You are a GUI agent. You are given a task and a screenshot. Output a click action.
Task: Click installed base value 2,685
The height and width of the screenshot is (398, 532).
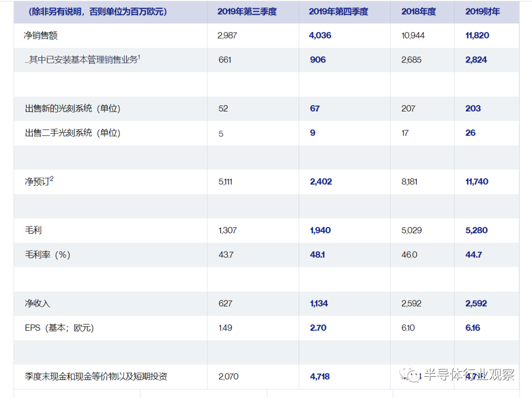click(411, 60)
